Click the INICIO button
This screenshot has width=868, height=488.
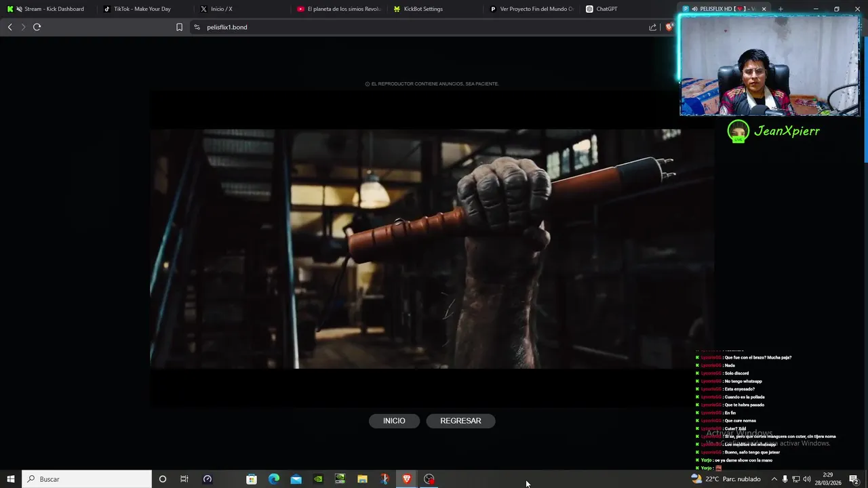click(394, 421)
